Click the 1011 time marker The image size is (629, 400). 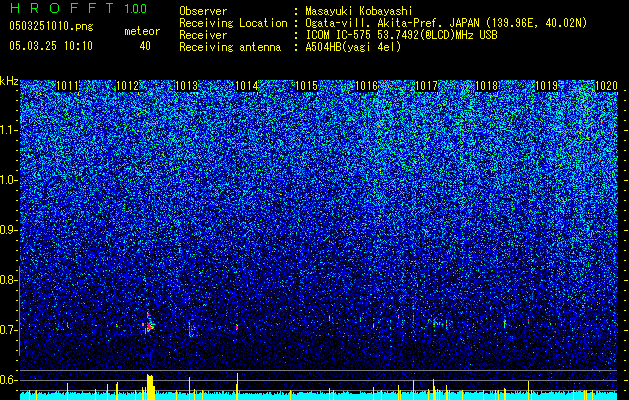pos(68,86)
